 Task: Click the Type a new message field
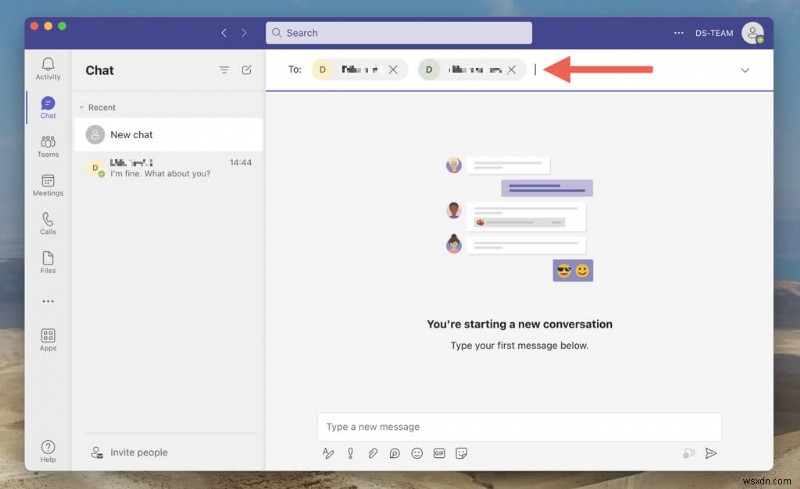pos(519,427)
